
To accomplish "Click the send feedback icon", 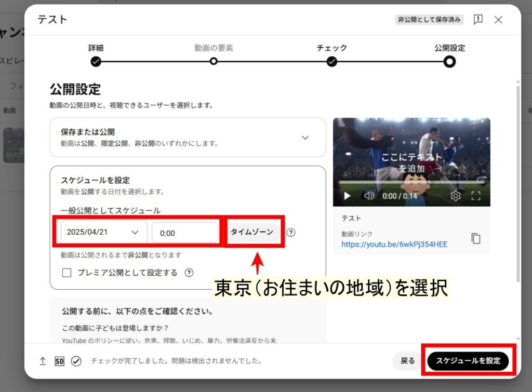I will tap(478, 20).
